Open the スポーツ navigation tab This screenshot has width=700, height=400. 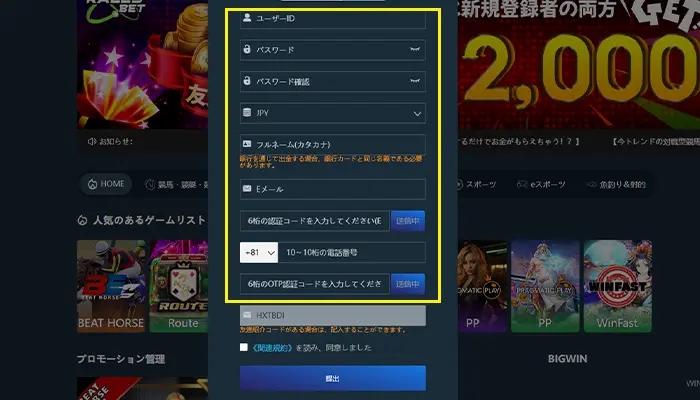pos(476,184)
